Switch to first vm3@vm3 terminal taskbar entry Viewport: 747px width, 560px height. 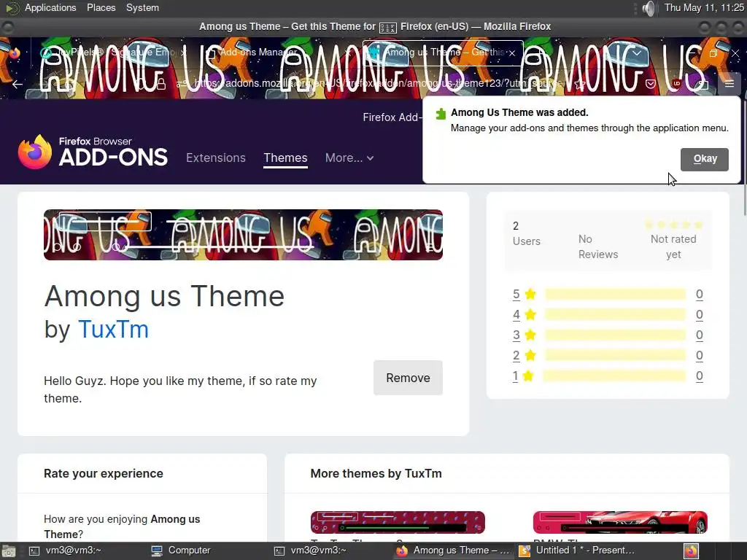point(66,551)
